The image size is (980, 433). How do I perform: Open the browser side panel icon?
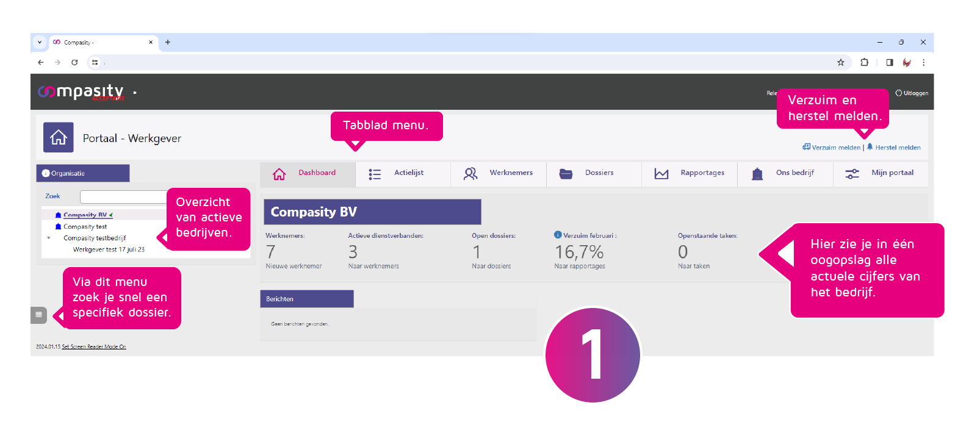890,62
